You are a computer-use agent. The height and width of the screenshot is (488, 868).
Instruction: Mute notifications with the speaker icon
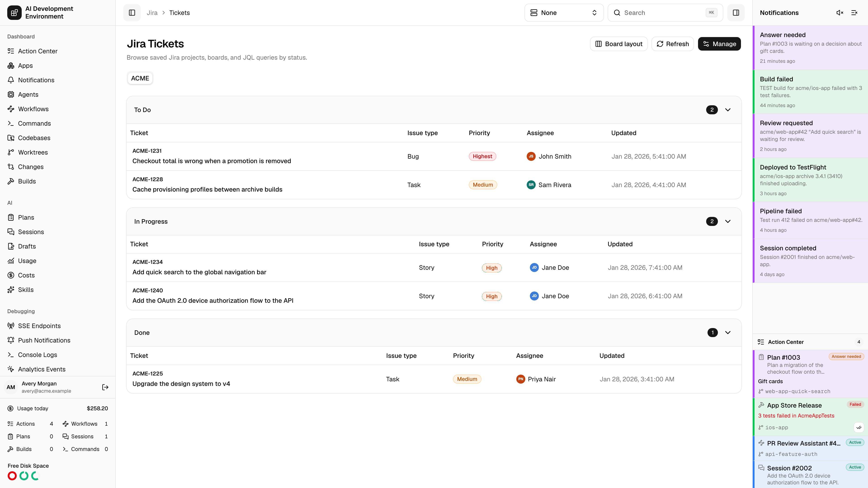pos(840,13)
